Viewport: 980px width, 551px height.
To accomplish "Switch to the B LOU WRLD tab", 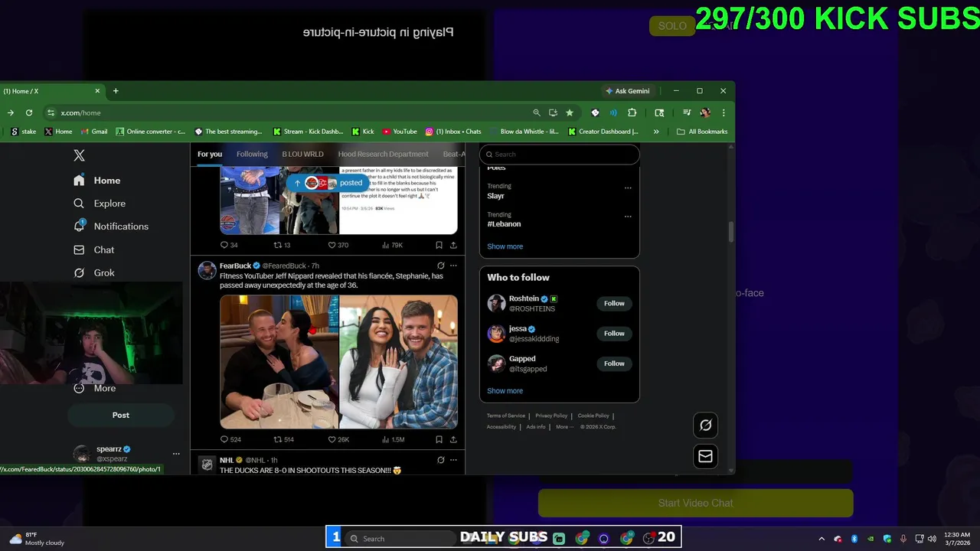I will pyautogui.click(x=302, y=154).
